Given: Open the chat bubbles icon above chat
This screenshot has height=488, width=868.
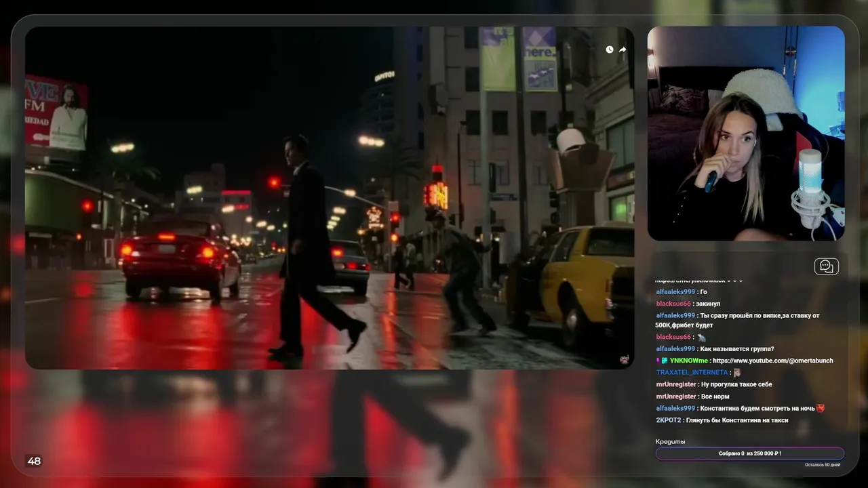Looking at the screenshot, I should click(x=826, y=266).
